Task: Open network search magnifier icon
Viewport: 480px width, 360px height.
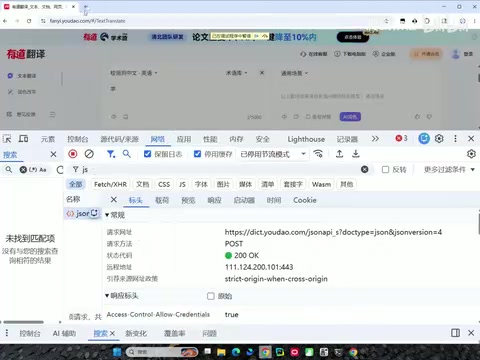Action: [126, 154]
